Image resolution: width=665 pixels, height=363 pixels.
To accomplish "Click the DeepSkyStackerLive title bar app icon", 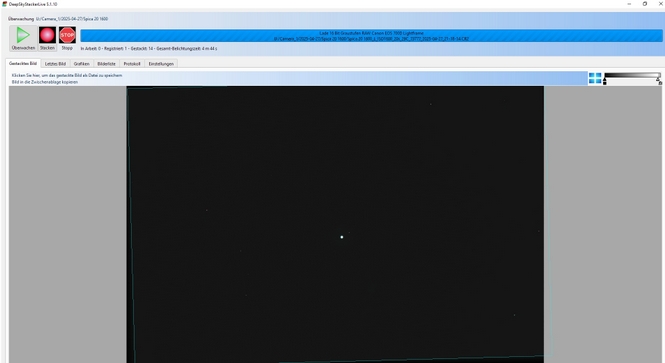I will click(x=4, y=4).
